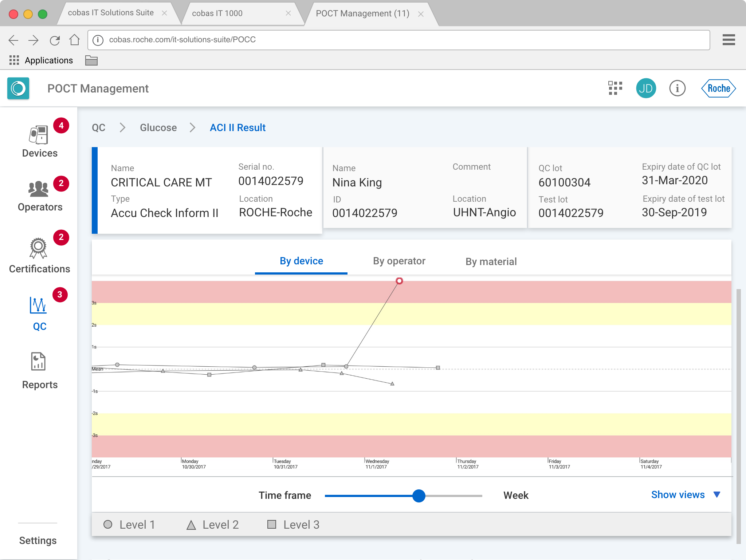746x560 pixels.
Task: Click the Time frame slider handle
Action: coord(419,496)
